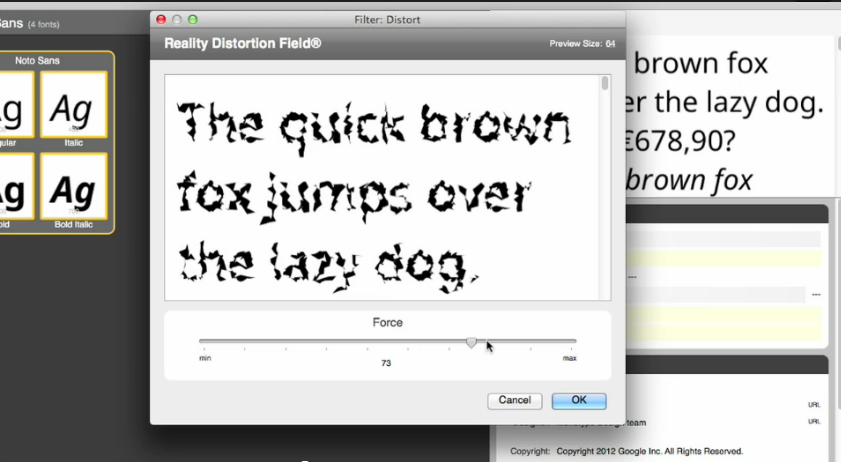The height and width of the screenshot is (462, 841).
Task: Click the Copyright 2012 Google Inc. text
Action: 650,451
